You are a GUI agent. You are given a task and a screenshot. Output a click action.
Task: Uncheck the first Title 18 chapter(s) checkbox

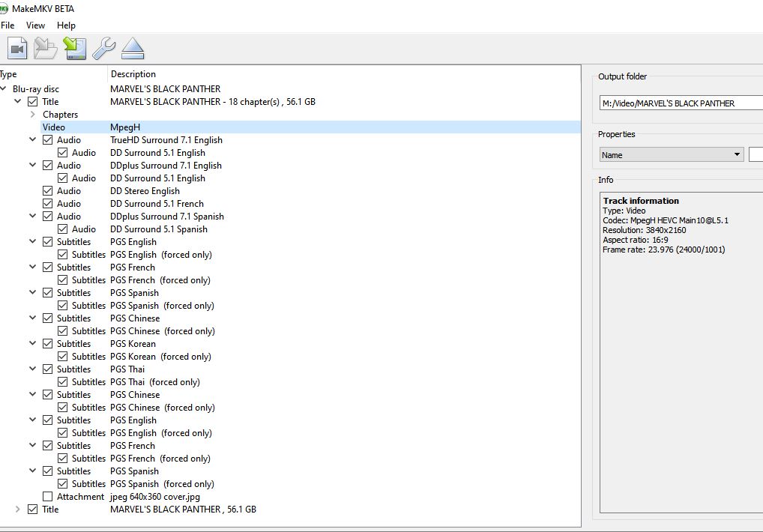[32, 102]
